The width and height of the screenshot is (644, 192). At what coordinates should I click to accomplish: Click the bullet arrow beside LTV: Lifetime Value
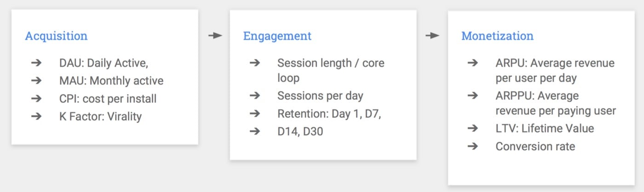473,128
